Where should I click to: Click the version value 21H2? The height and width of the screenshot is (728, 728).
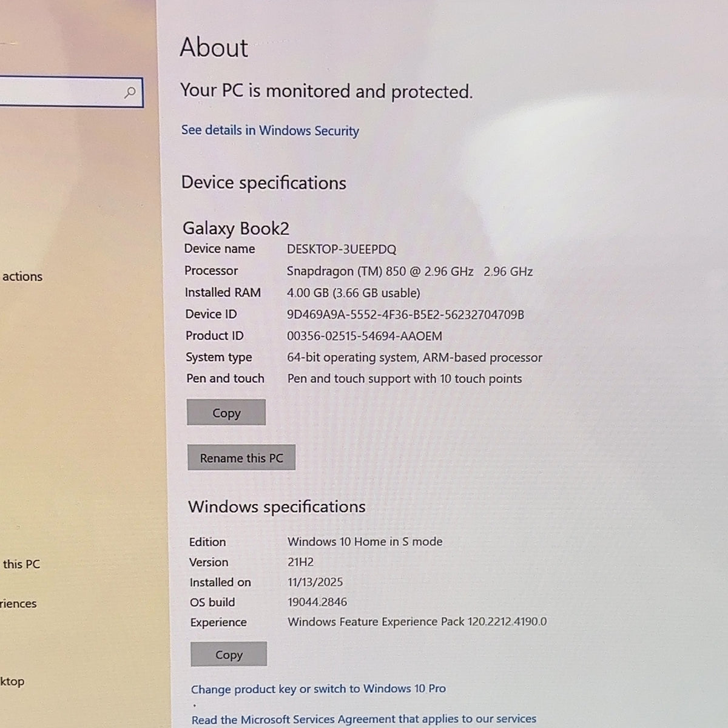pos(301,562)
